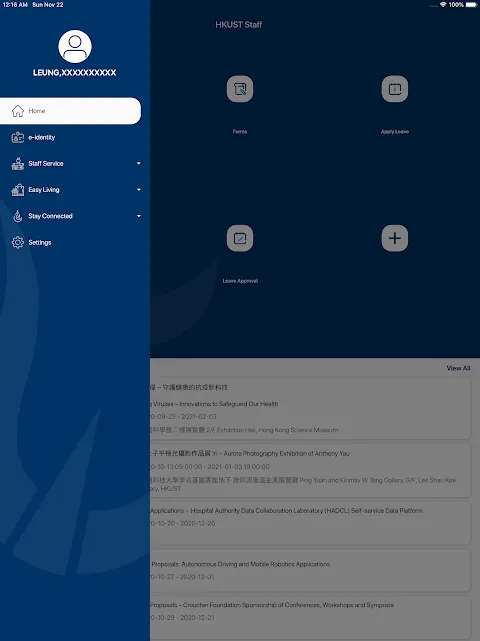This screenshot has width=480, height=641.
Task: Expand the Easy Living submenu arrow
Action: click(x=139, y=190)
